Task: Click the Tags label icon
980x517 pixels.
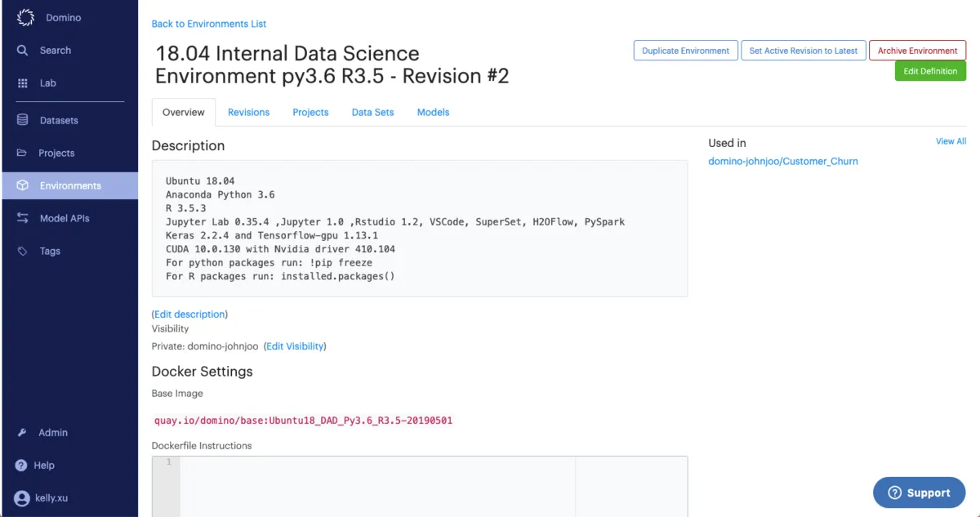Action: (x=23, y=251)
